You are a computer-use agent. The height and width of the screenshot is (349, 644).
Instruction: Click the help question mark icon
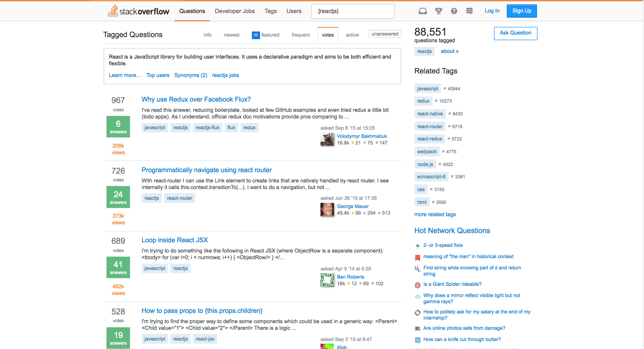point(454,11)
